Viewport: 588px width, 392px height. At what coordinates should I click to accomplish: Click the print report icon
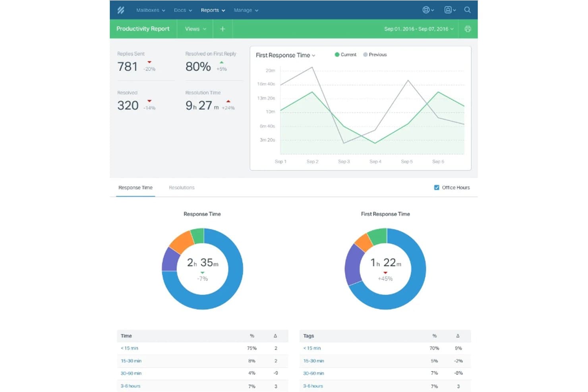(468, 29)
